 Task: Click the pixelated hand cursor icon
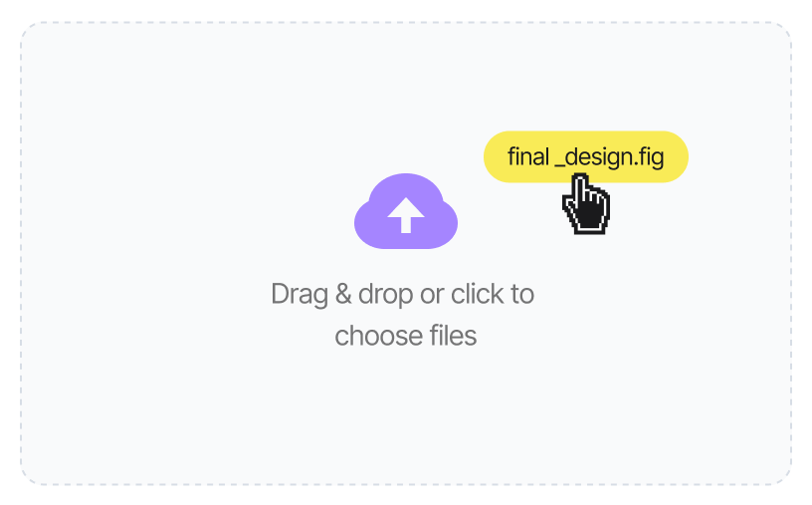coord(586,205)
